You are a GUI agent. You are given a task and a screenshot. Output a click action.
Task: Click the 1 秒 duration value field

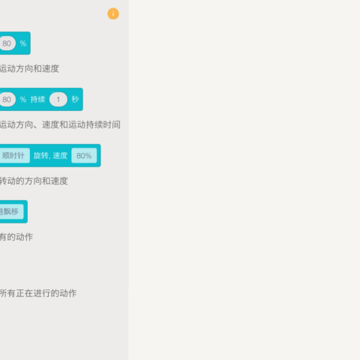point(58,99)
